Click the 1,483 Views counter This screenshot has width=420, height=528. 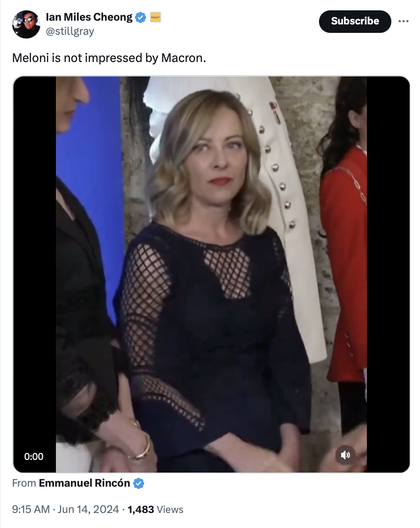coord(156,509)
